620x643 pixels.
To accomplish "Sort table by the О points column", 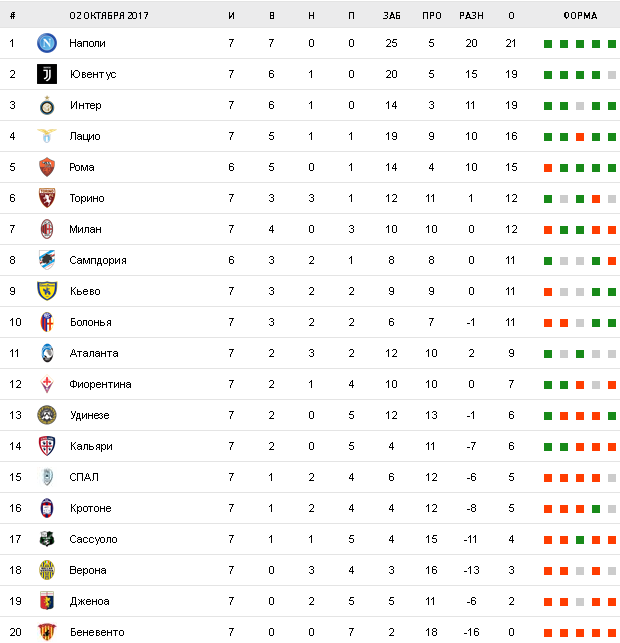I will click(511, 16).
